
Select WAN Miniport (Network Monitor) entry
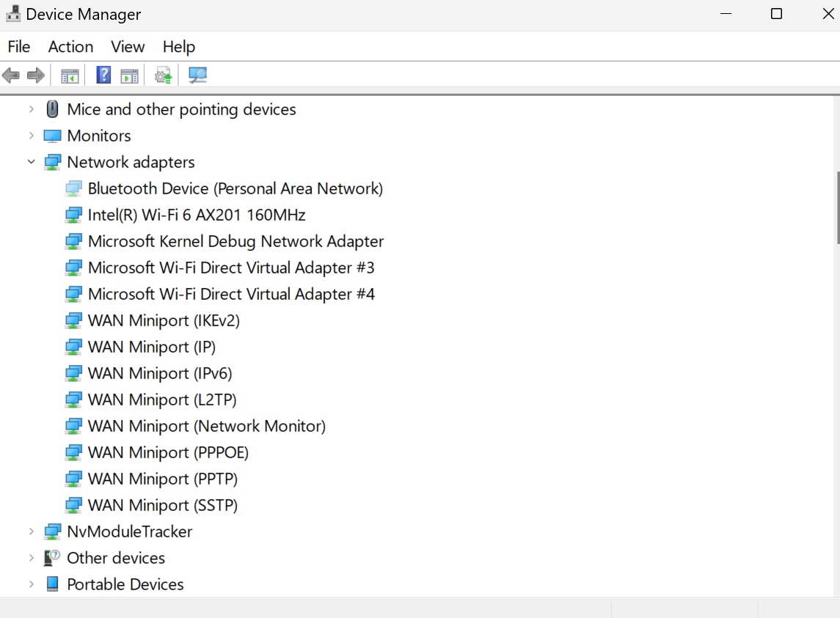pos(207,426)
